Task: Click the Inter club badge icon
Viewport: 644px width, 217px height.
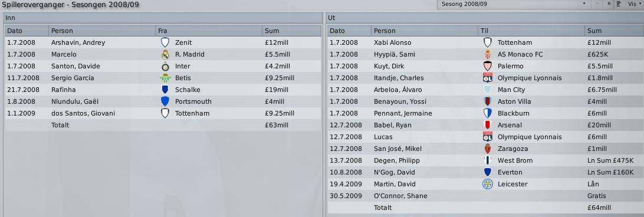Action: 165,66
